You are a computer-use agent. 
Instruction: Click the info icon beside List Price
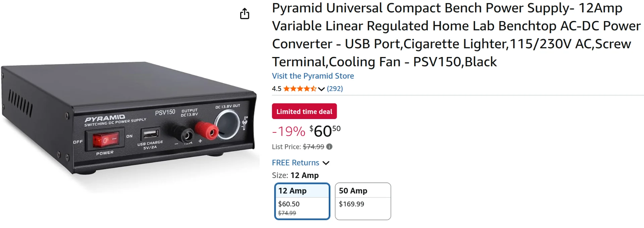(x=329, y=147)
